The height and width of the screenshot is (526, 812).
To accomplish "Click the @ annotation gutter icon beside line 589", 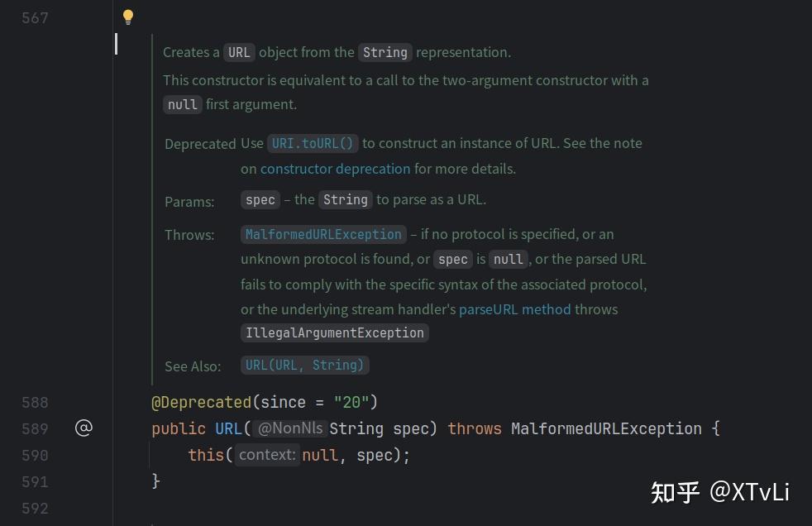I will point(84,428).
